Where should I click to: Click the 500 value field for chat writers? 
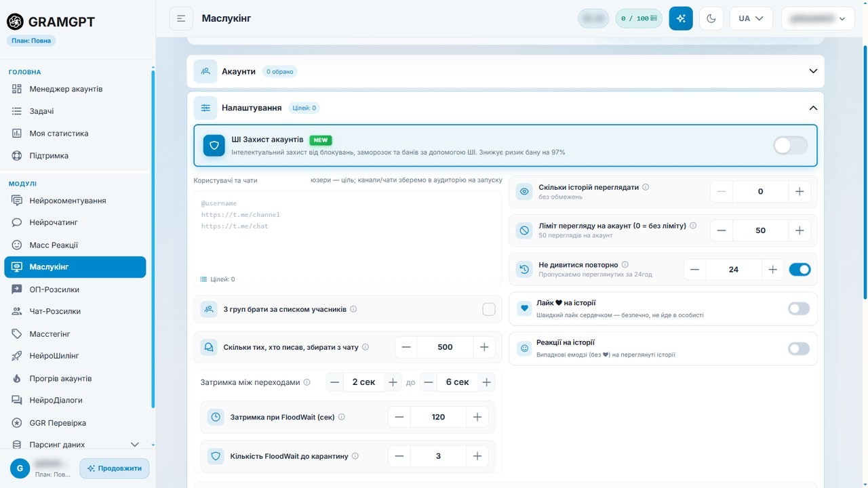pos(445,347)
